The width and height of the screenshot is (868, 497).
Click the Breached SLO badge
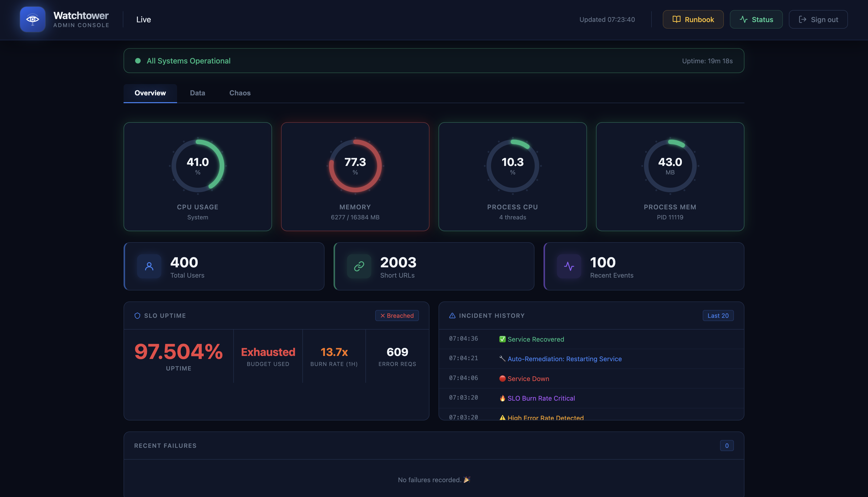pyautogui.click(x=397, y=316)
